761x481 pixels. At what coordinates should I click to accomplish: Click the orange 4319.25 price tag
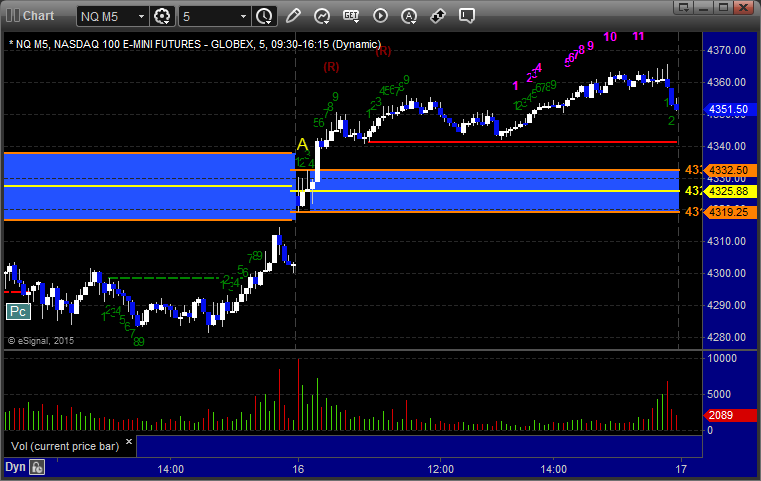(729, 212)
